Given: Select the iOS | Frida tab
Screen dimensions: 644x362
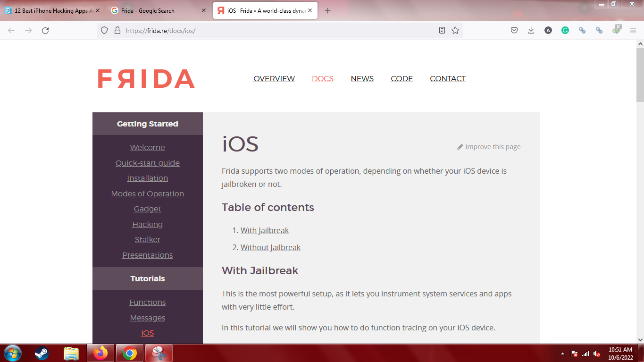Looking at the screenshot, I should (x=265, y=10).
